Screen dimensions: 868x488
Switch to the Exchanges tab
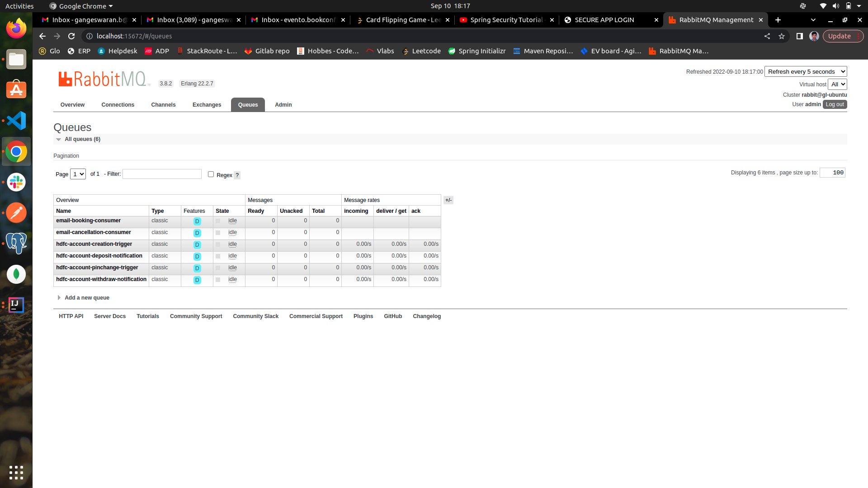207,104
